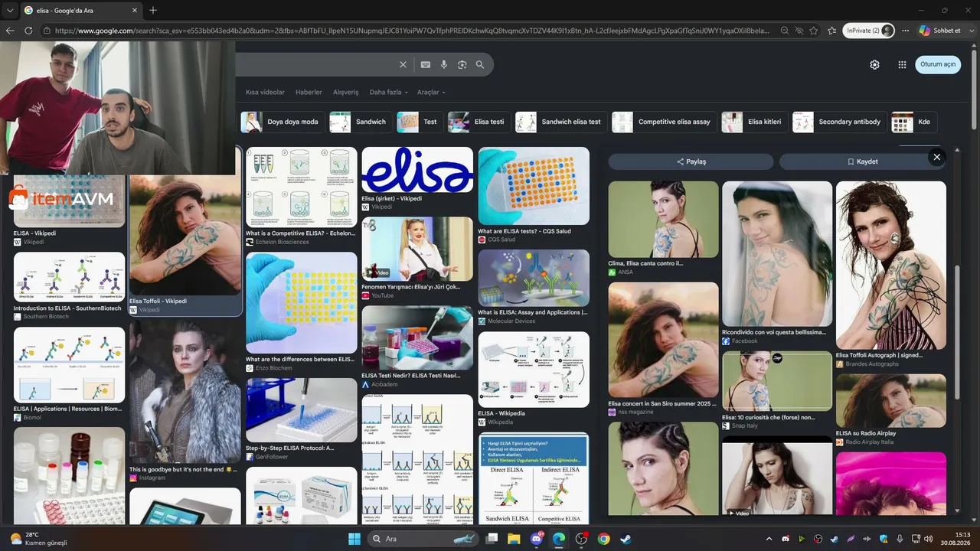Clear the Google search box text

coord(403,65)
